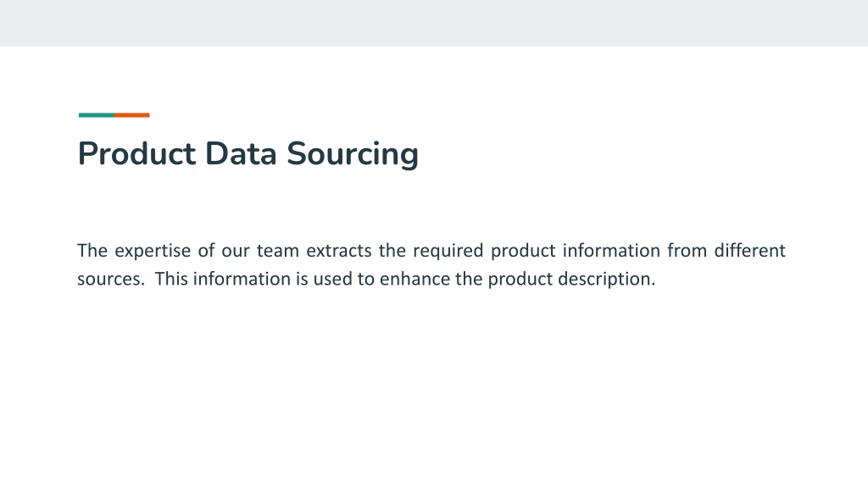Click the teal segment of the accent bar
The image size is (868, 488).
pyautogui.click(x=97, y=115)
